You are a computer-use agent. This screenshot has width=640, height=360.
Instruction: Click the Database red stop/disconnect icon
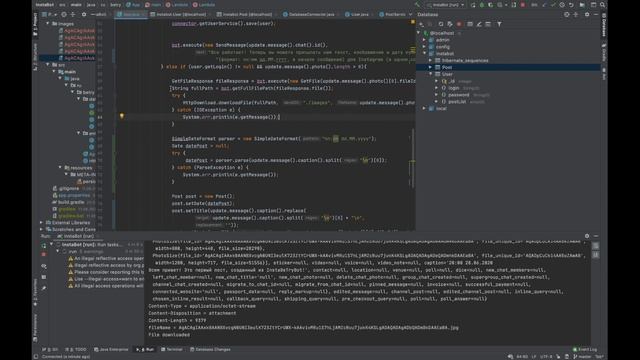coord(459,24)
